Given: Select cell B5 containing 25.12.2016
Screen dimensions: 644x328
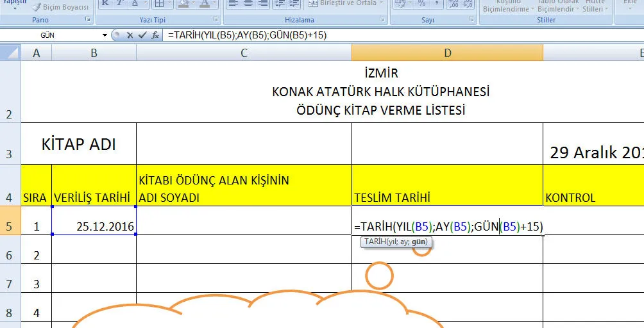Looking at the screenshot, I should pos(94,226).
